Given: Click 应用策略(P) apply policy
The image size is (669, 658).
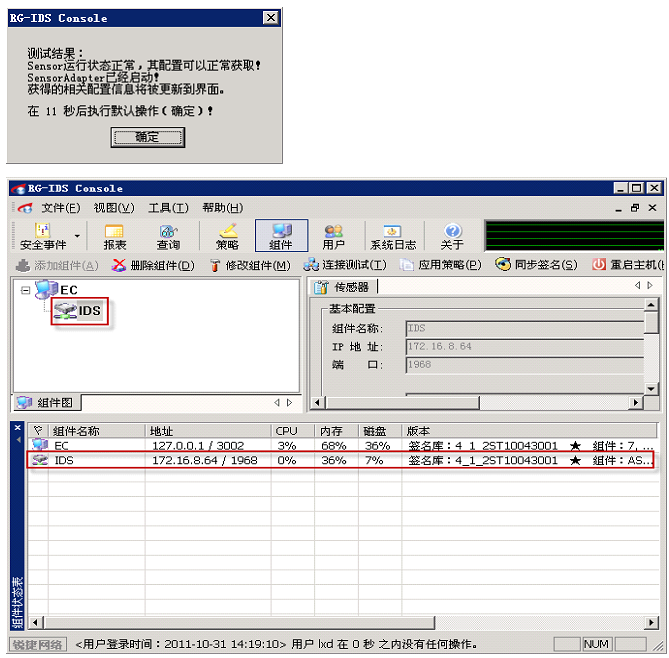Looking at the screenshot, I should pyautogui.click(x=441, y=265).
